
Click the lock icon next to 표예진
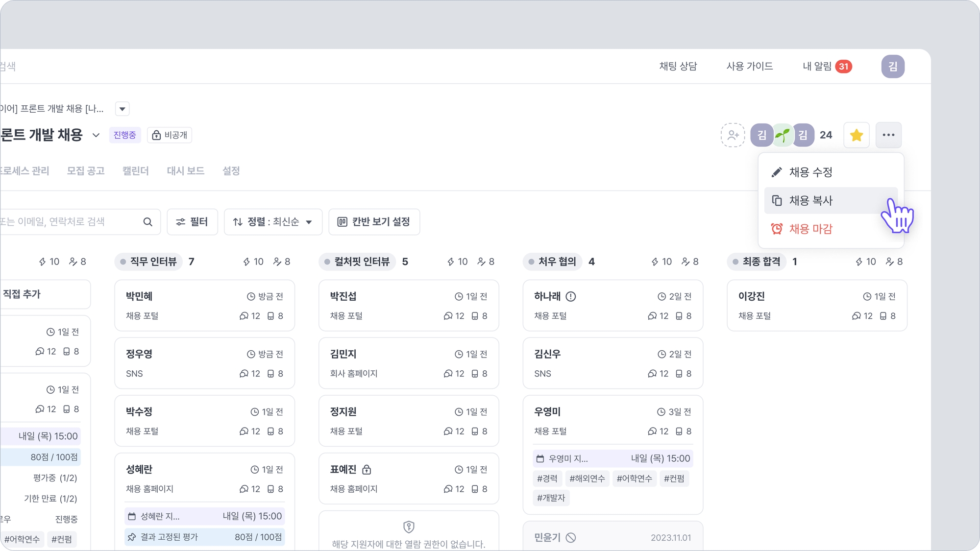[367, 470]
